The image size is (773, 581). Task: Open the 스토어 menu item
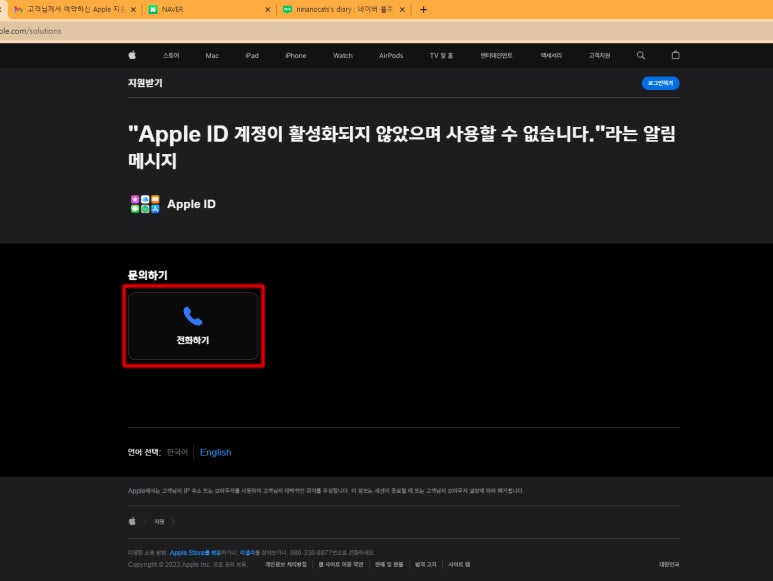click(x=171, y=56)
